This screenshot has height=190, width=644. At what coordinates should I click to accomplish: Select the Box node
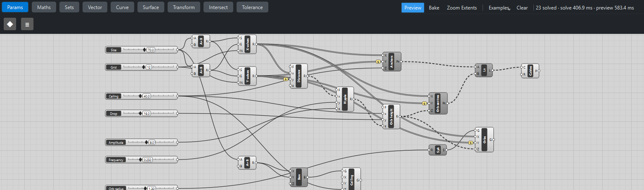[x=298, y=177]
